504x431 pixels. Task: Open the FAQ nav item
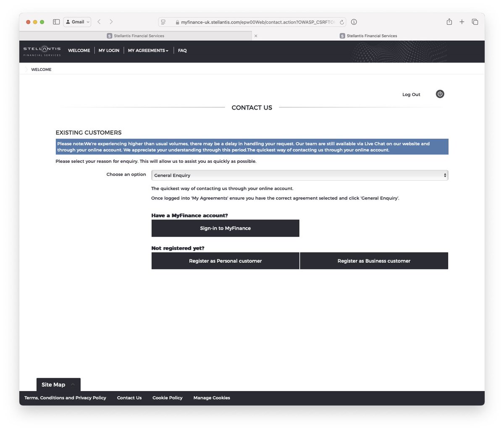182,50
